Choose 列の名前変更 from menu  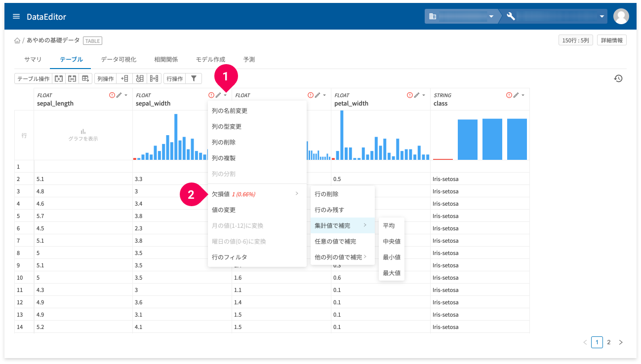pos(257,111)
